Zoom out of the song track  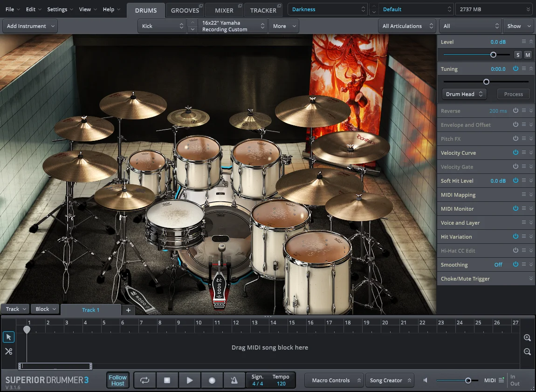[x=527, y=351]
